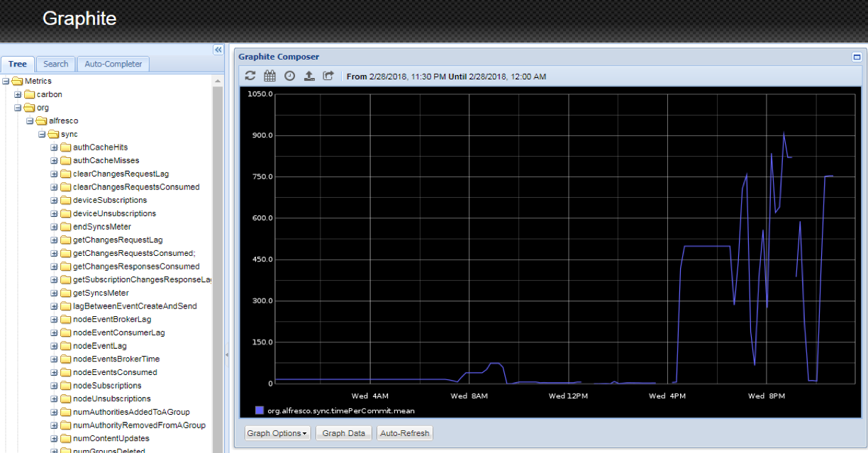Expand the deviceSubscriptions metric node
868x453 pixels.
(53, 200)
